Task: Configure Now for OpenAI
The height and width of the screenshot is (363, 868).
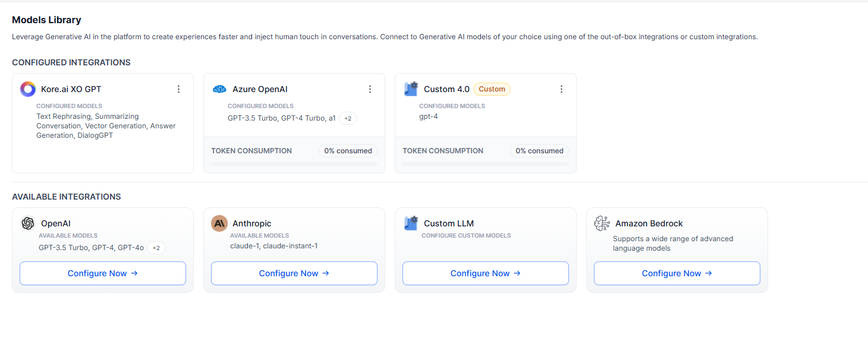Action: coord(102,273)
